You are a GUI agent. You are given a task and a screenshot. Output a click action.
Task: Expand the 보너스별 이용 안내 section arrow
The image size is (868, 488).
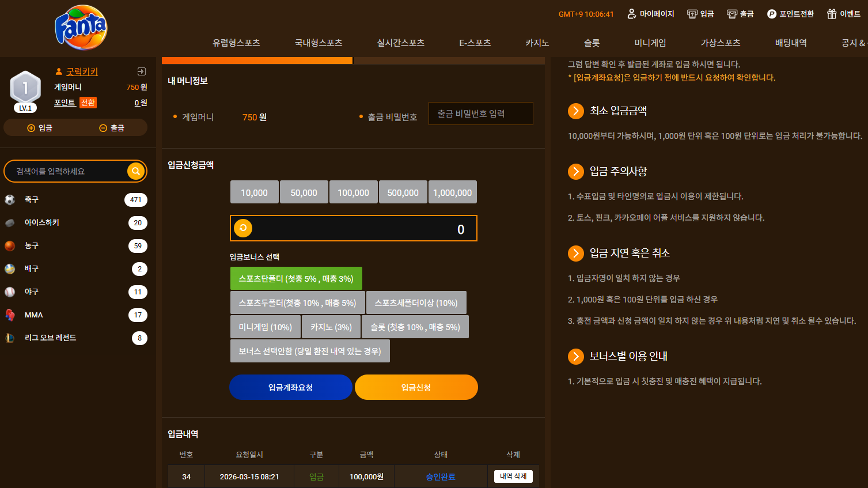576,356
